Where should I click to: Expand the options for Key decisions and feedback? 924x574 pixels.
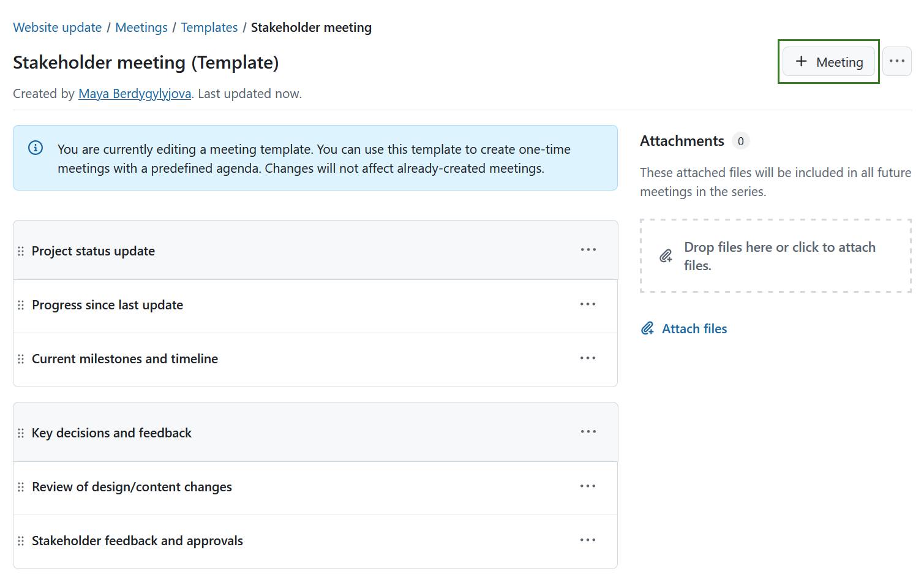588,431
